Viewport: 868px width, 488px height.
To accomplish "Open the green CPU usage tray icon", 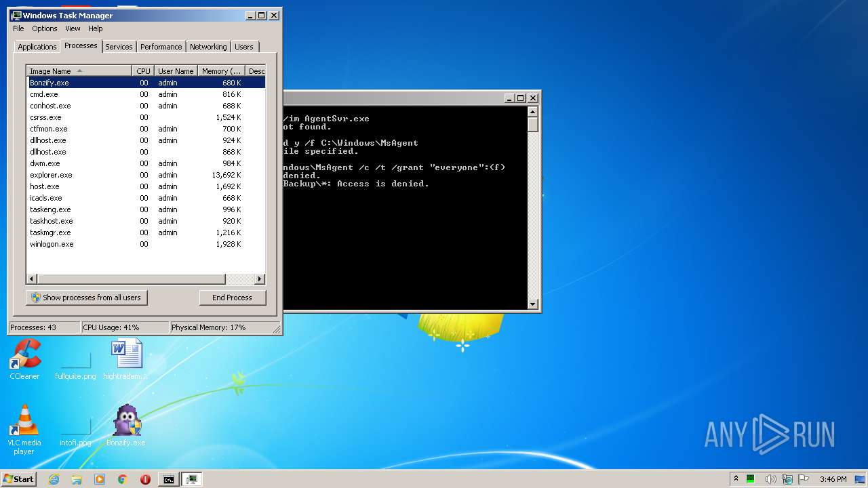I will (x=751, y=479).
